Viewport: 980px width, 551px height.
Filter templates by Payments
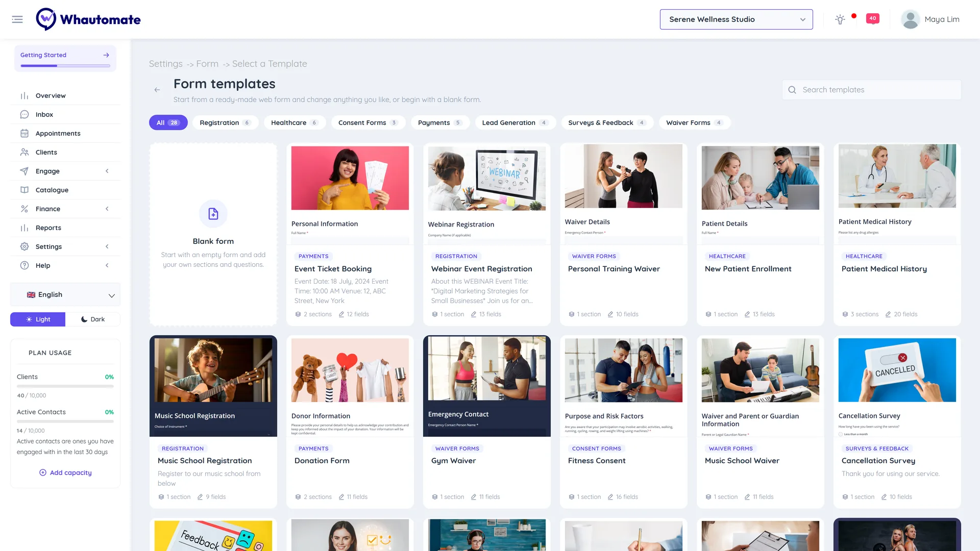(440, 122)
